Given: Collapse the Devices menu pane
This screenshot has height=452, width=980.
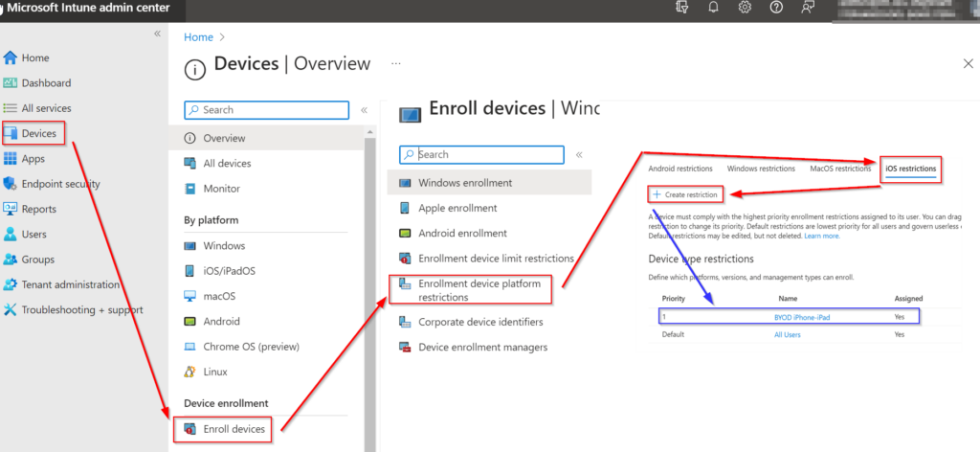Looking at the screenshot, I should [x=364, y=111].
